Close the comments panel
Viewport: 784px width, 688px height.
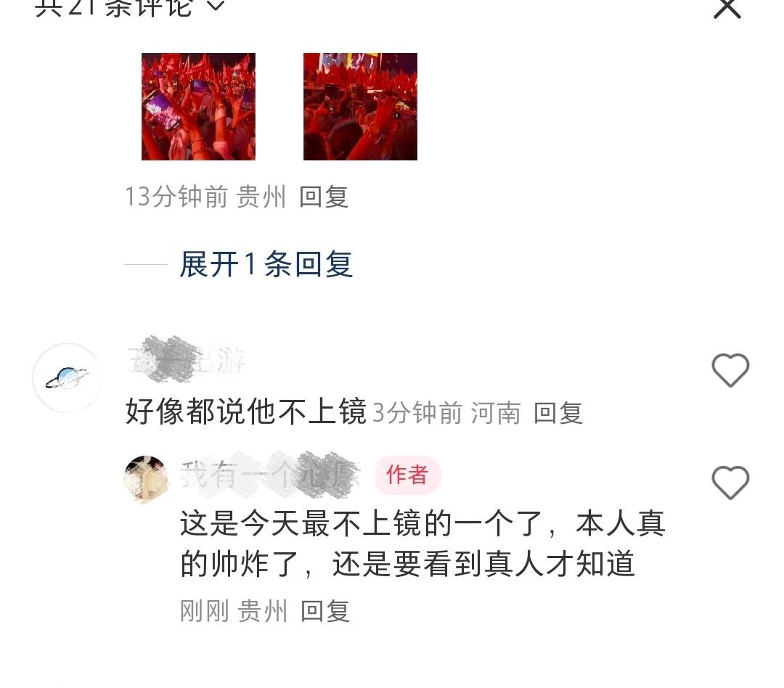(727, 7)
